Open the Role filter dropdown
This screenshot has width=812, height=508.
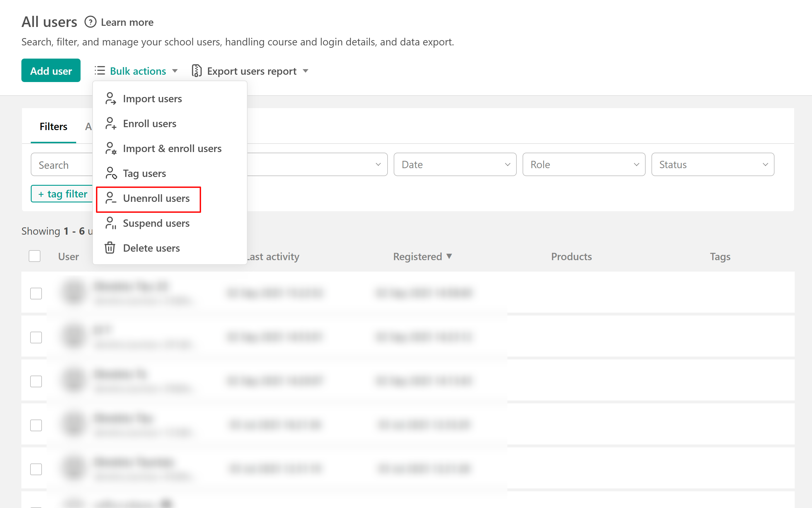584,165
